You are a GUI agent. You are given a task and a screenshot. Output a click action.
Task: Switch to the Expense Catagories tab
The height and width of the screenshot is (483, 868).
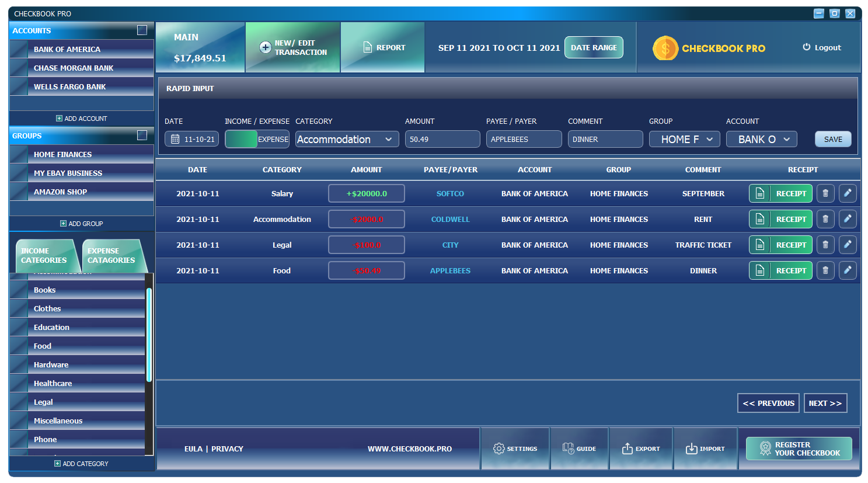pyautogui.click(x=113, y=256)
